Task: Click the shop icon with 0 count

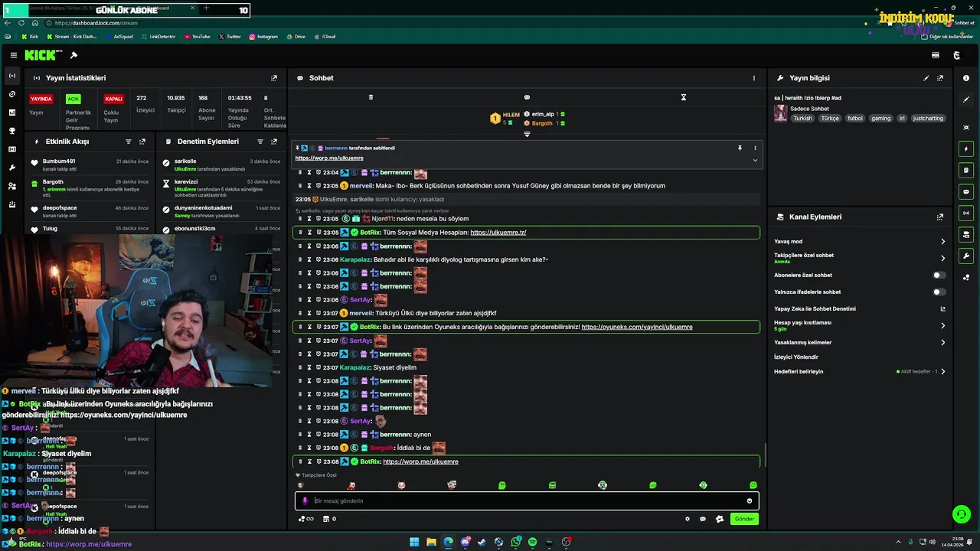Action: (x=329, y=519)
